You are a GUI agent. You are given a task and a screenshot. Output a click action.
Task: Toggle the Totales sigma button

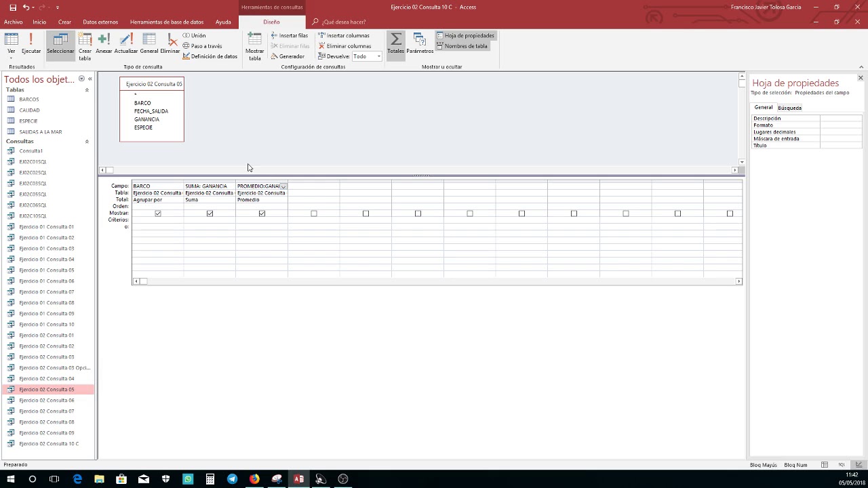(x=396, y=44)
